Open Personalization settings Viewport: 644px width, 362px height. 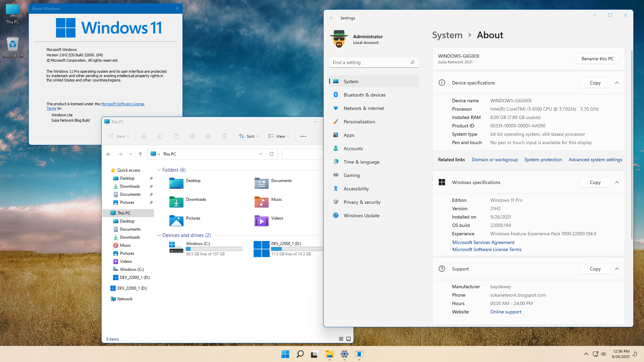[x=359, y=121]
